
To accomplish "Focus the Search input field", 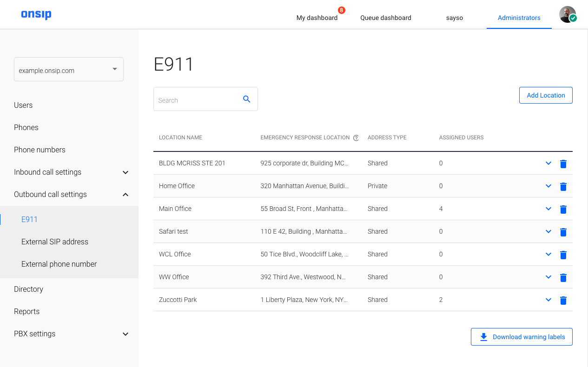I will click(205, 99).
